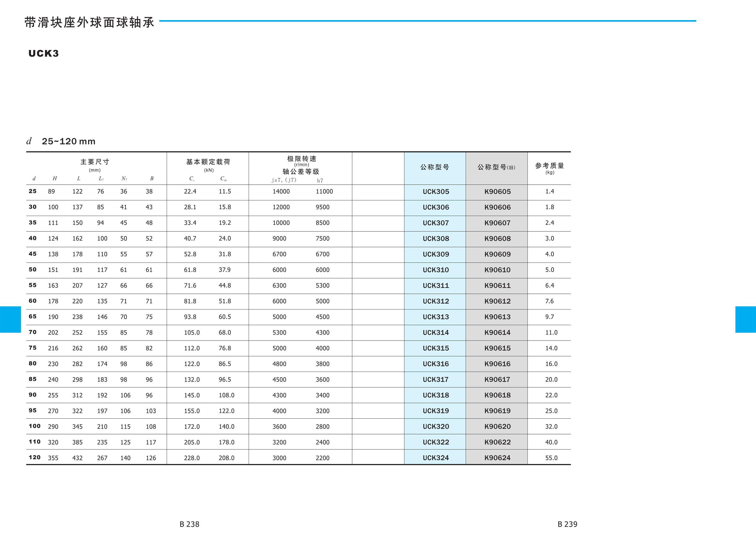Click the 极限转速 header text
Viewport: 756px width, 548px height.
pos(301,159)
